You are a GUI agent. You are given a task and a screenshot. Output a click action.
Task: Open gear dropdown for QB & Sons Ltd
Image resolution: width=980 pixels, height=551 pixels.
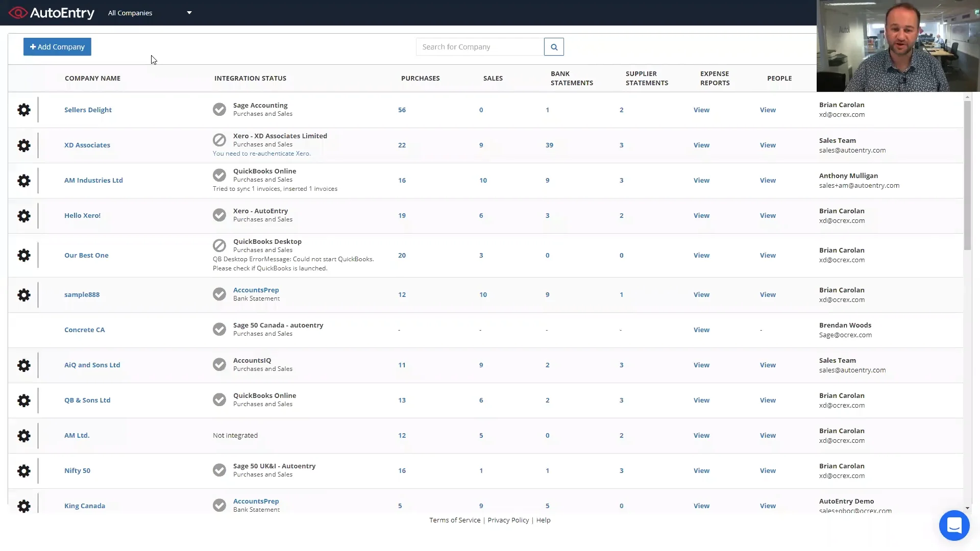click(24, 400)
